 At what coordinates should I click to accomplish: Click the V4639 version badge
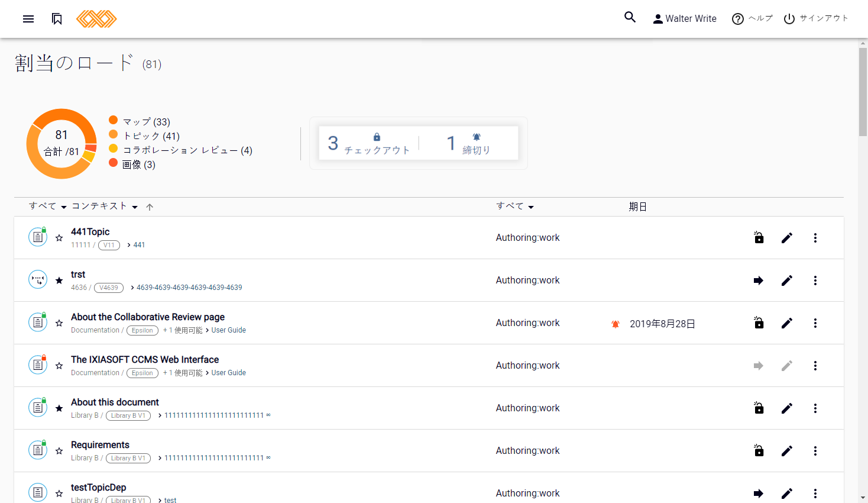(x=108, y=288)
